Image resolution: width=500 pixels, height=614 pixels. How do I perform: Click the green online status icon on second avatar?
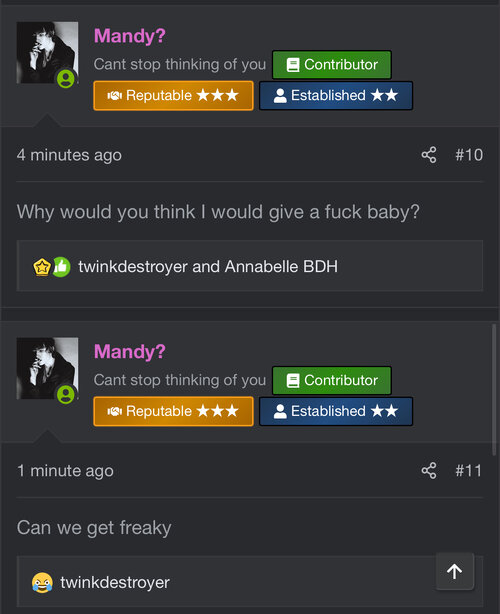tap(66, 394)
